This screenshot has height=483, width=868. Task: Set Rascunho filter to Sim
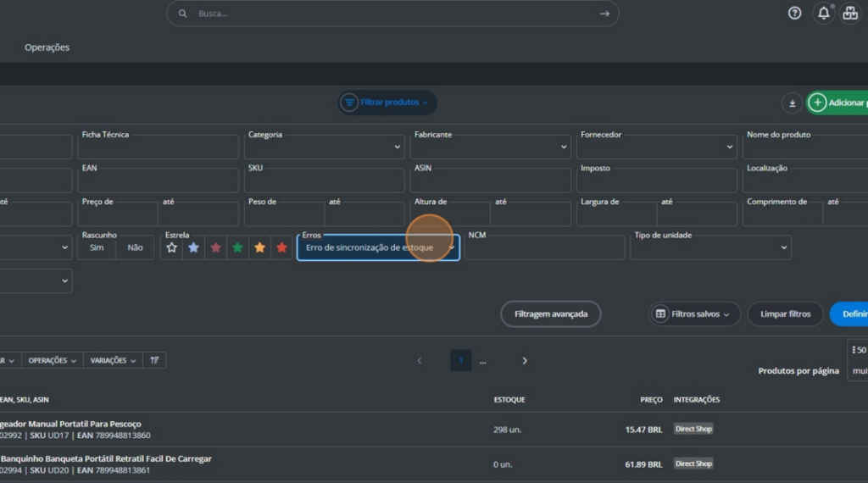point(97,247)
